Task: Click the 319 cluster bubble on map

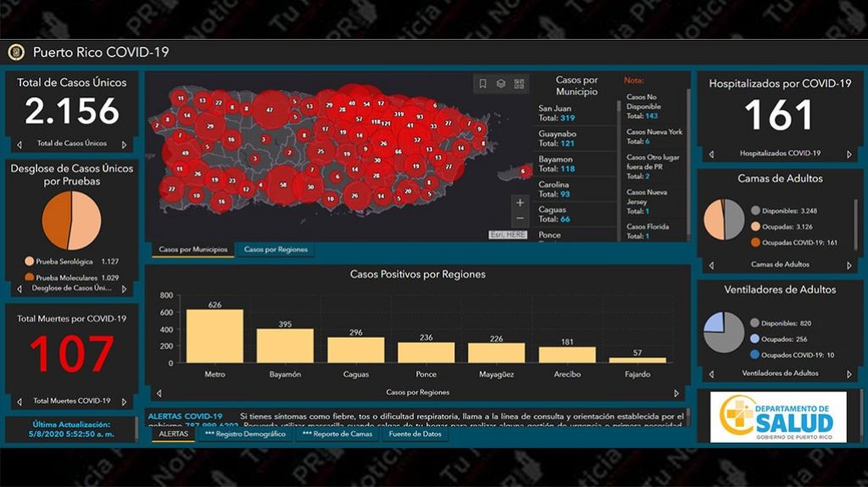Action: tap(399, 113)
